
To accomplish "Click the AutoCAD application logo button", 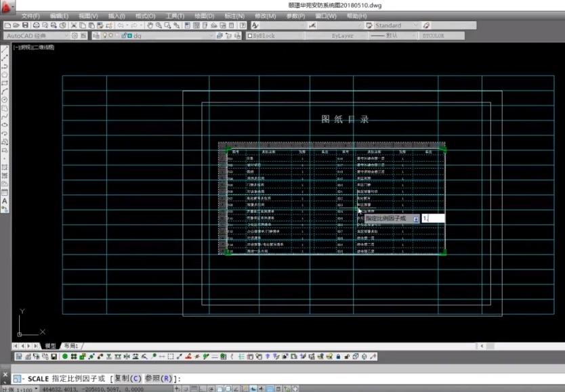I will [x=7, y=7].
